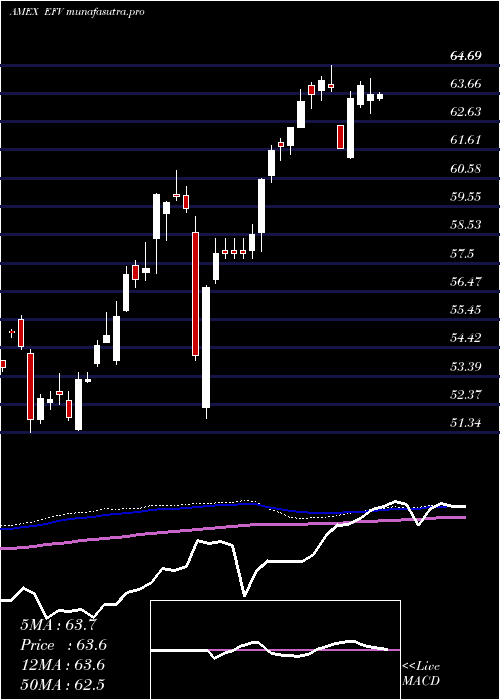The image size is (500, 700).
Task: Click the 57.5 price axis label
Action: (x=462, y=254)
